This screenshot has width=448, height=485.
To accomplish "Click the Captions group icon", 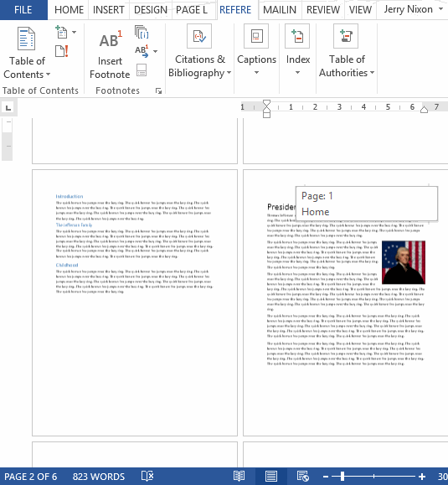I will point(256,36).
